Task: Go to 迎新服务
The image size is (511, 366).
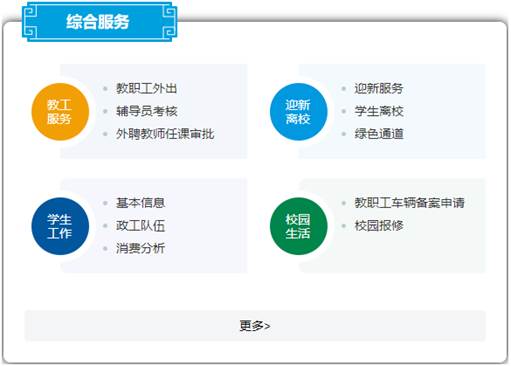Action: click(379, 88)
